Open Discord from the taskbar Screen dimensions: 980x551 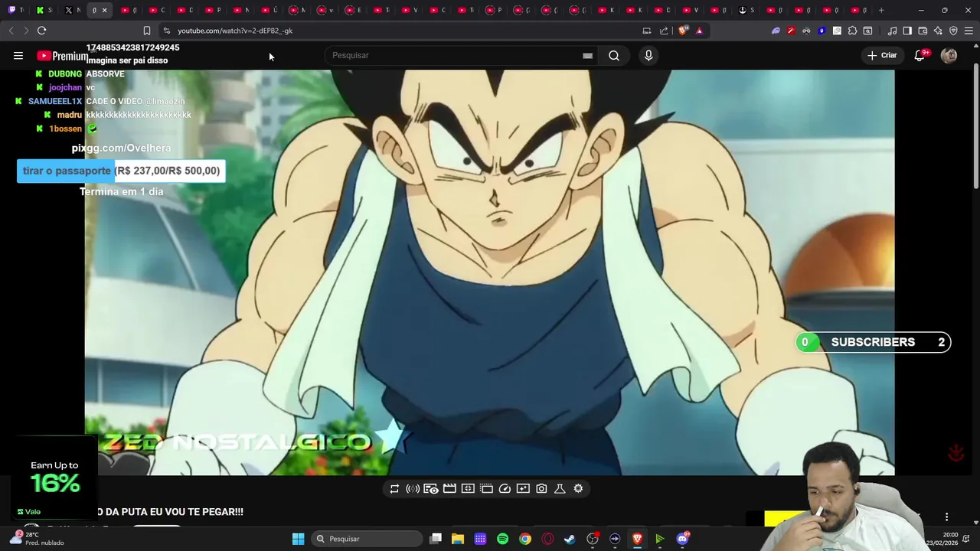click(682, 539)
